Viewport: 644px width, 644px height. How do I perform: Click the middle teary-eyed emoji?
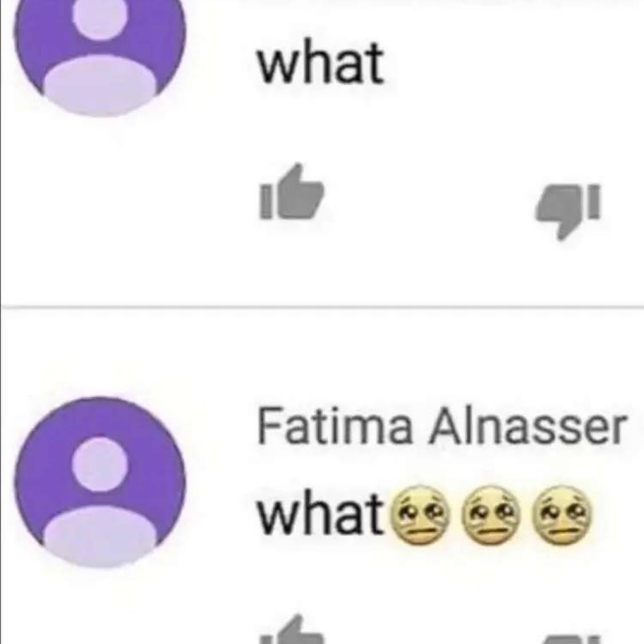coord(491,515)
